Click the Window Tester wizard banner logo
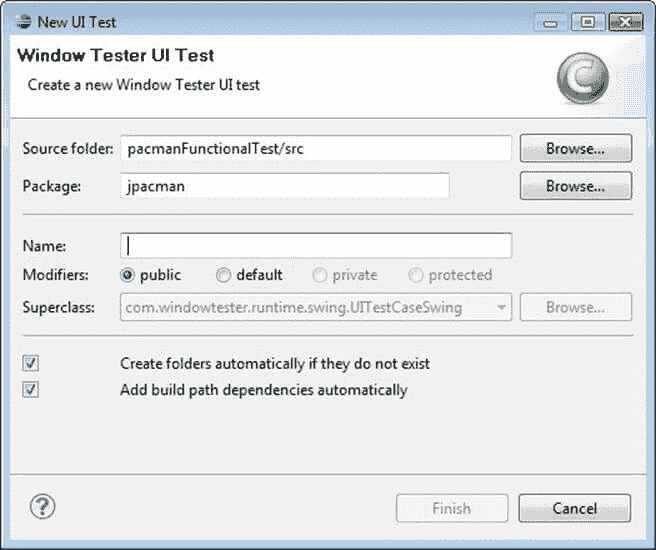This screenshot has height=550, width=656. pos(583,78)
